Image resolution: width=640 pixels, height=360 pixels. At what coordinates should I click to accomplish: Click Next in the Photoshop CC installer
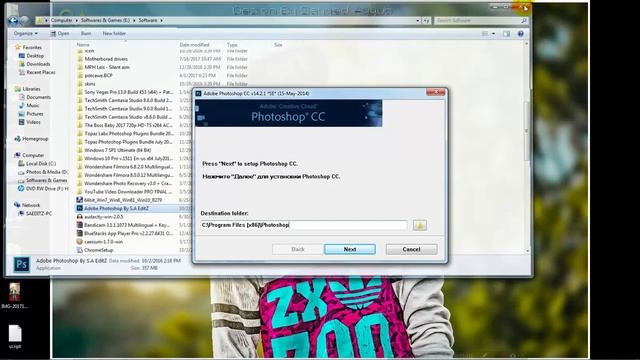(350, 249)
